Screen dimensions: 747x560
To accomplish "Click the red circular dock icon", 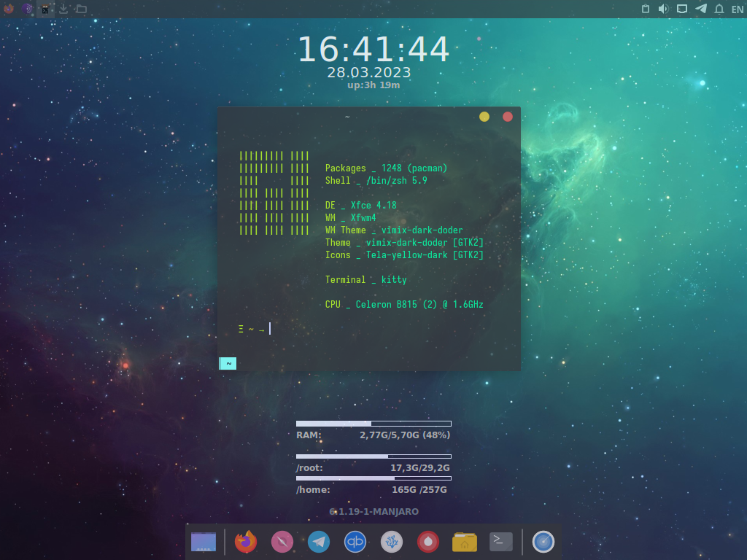I will 428,542.
